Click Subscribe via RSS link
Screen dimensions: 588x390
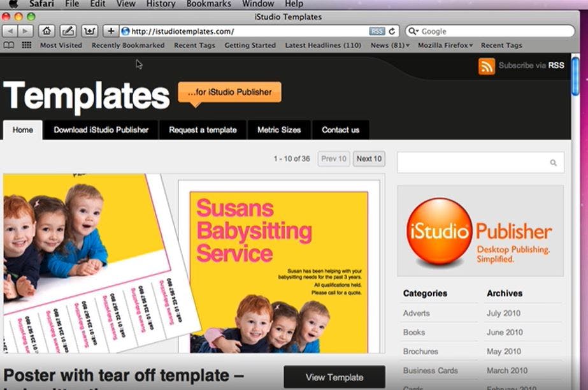point(531,65)
